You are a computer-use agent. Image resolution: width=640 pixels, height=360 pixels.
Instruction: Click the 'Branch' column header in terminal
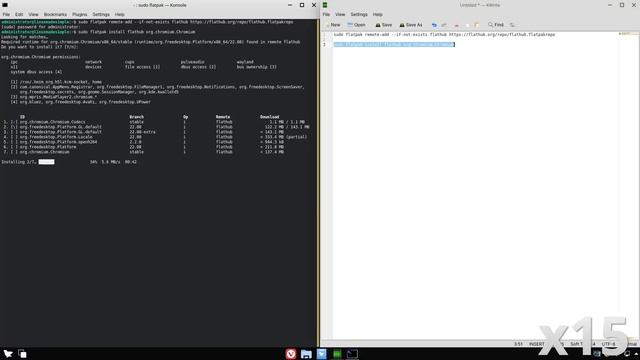136,117
